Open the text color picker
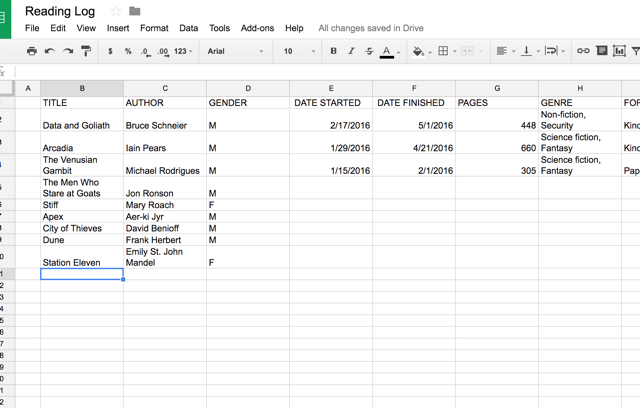The width and height of the screenshot is (640, 408). 390,52
